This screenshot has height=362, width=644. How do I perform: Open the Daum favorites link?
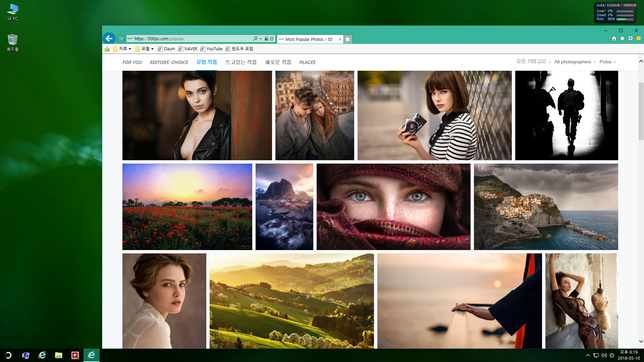166,49
